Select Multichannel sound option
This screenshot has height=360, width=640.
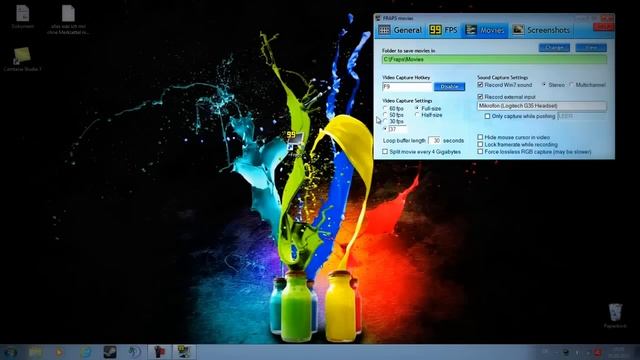[x=587, y=85]
